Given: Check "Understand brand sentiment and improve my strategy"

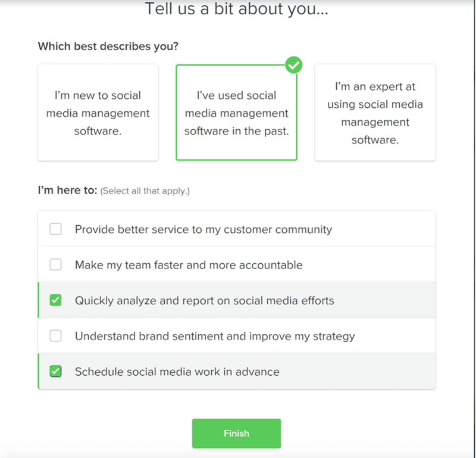Looking at the screenshot, I should point(55,335).
